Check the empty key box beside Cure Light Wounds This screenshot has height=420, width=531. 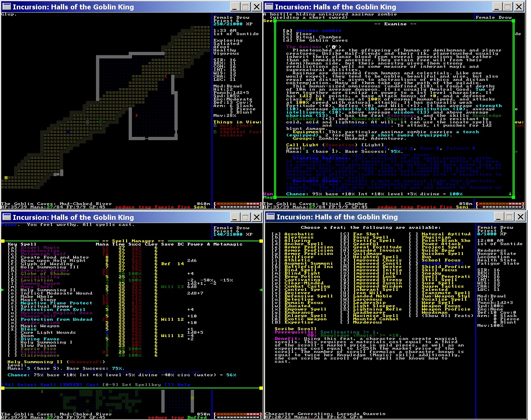(x=12, y=333)
